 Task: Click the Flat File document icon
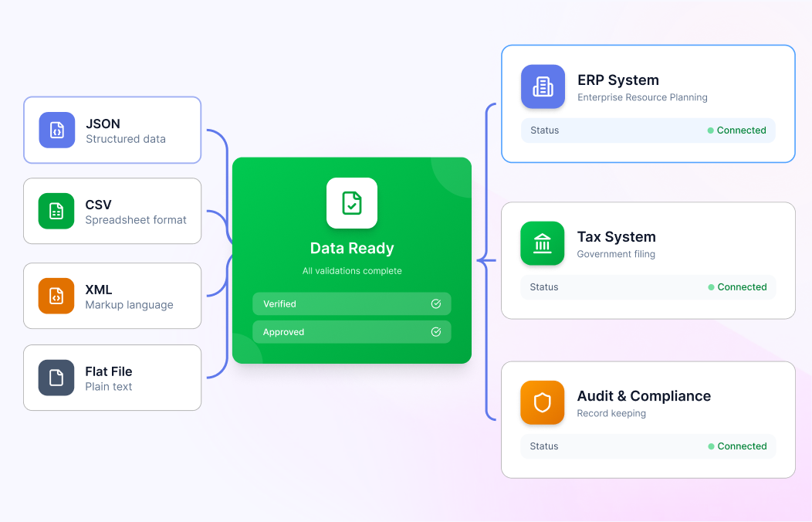tap(56, 378)
